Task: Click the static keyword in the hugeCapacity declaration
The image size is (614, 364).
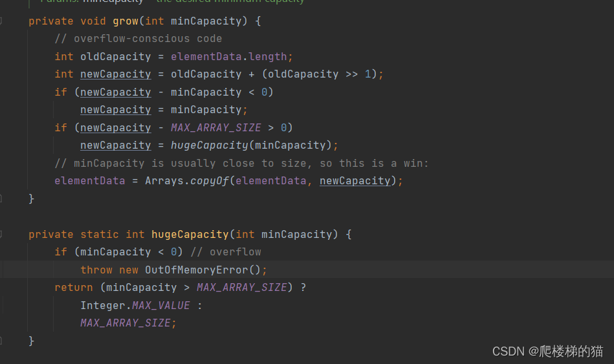Action: coord(100,235)
